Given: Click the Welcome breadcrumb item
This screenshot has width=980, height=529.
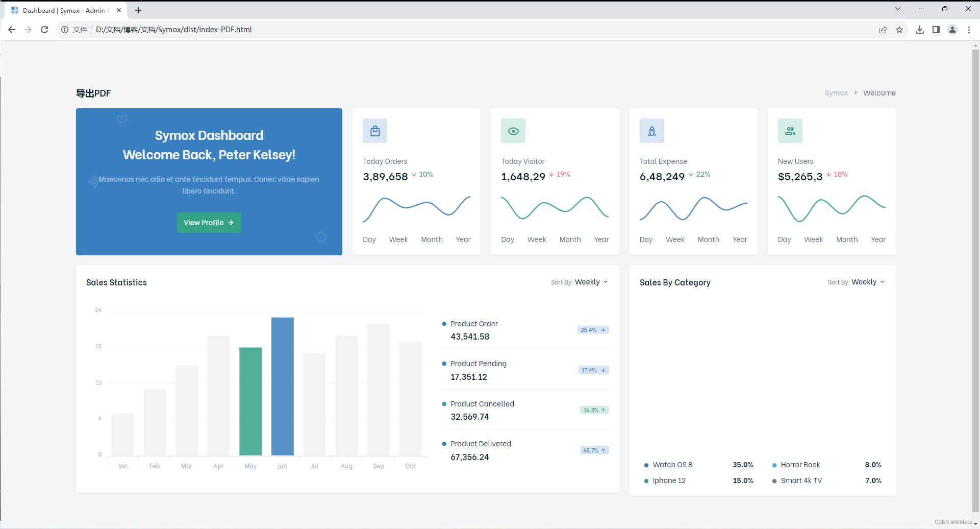Looking at the screenshot, I should pyautogui.click(x=880, y=93).
